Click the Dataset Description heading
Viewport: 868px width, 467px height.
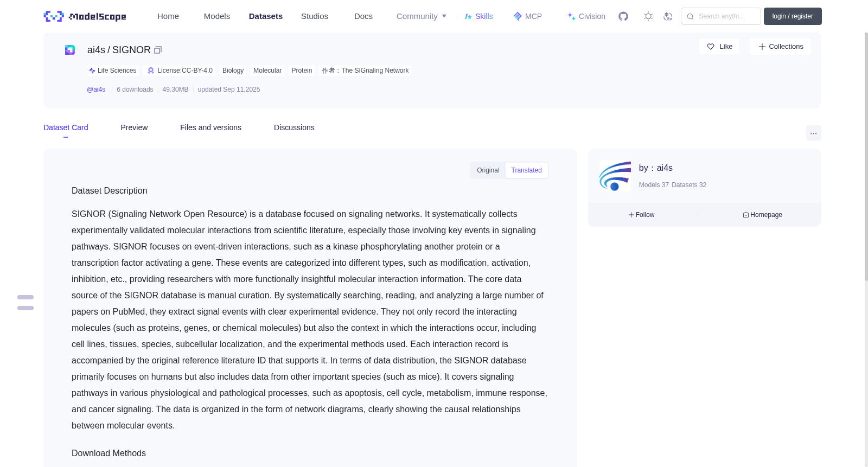[110, 191]
